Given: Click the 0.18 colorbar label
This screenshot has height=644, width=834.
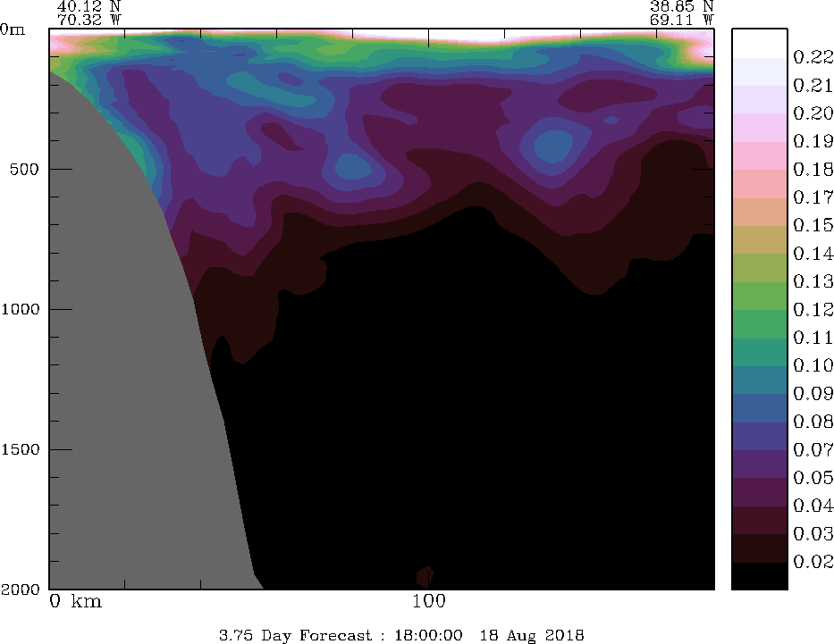Looking at the screenshot, I should [x=813, y=170].
